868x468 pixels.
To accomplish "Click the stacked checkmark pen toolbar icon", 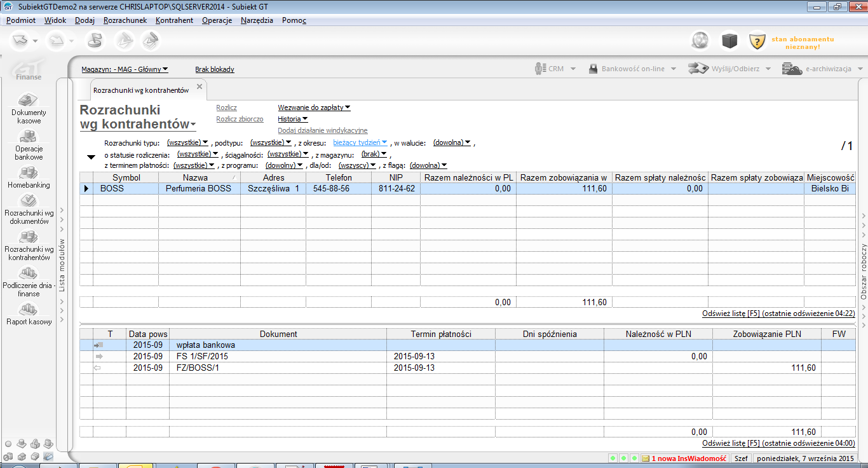I will click(149, 41).
